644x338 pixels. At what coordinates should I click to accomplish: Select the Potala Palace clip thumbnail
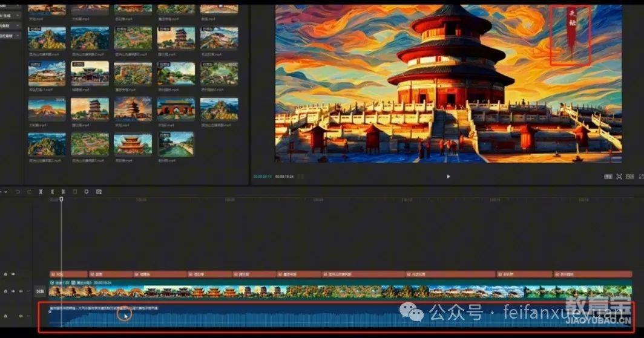tap(47, 73)
